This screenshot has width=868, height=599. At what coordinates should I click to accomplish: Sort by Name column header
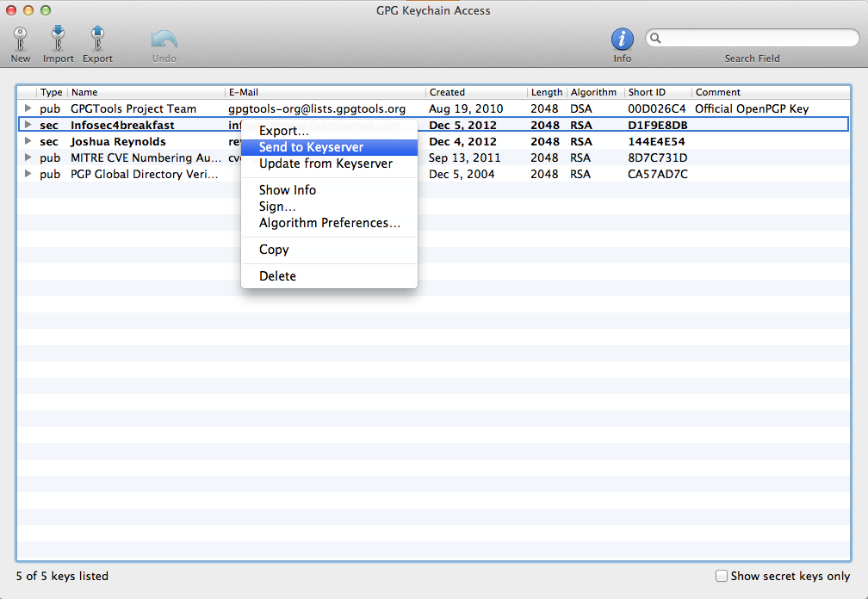pos(146,92)
